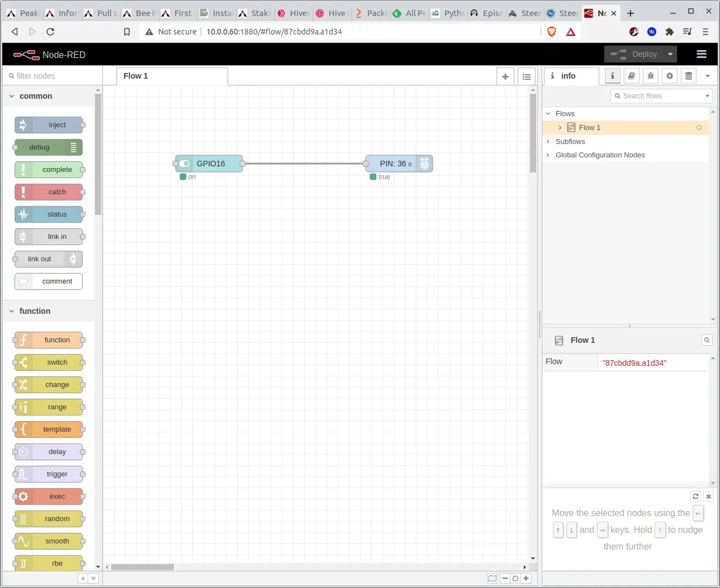Toggle the canvas navigator map view
This screenshot has width=720, height=588.
pyautogui.click(x=492, y=578)
